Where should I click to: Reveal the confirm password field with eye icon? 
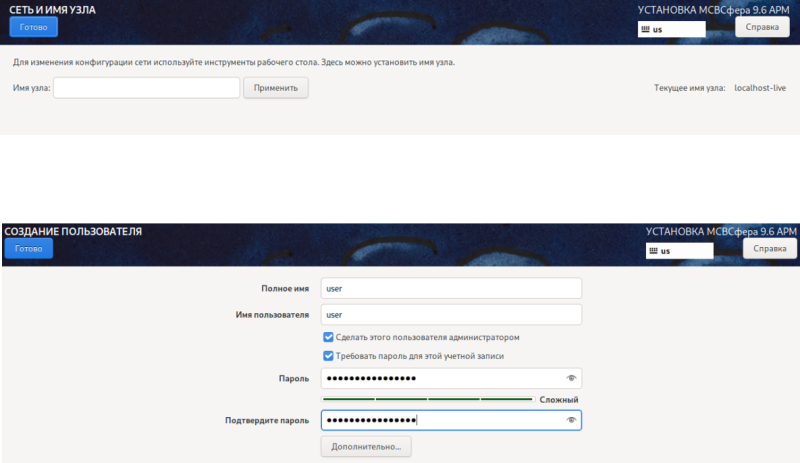tap(571, 420)
